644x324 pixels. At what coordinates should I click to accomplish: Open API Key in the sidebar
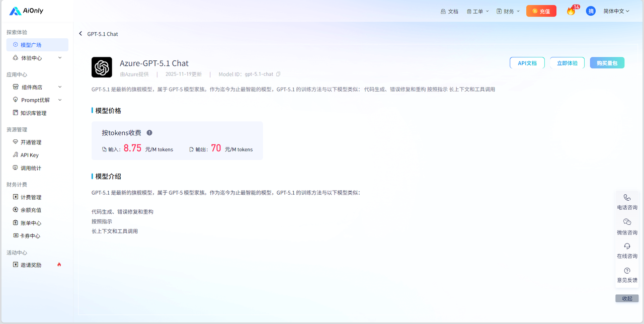(x=29, y=155)
